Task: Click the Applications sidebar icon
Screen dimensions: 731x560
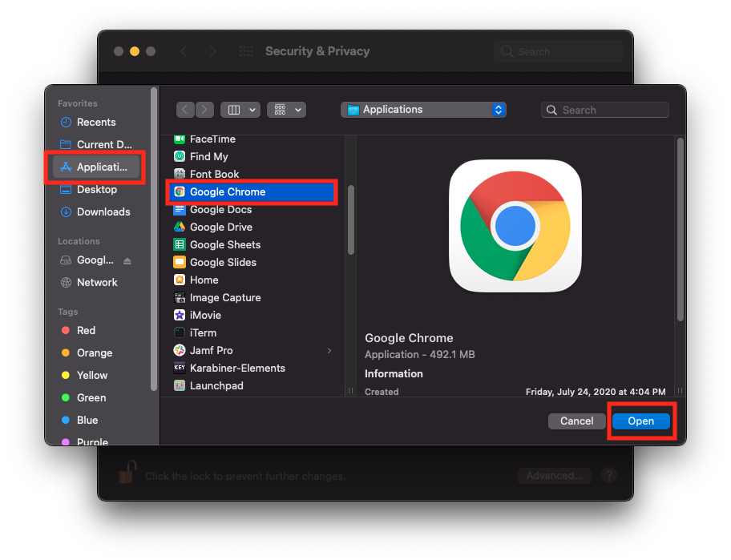Action: 66,167
